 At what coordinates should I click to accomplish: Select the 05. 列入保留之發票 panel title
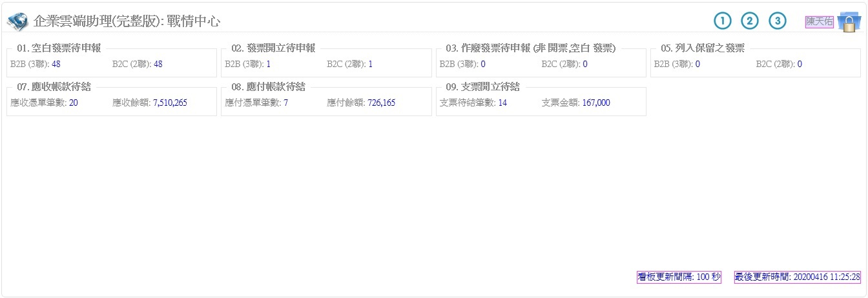pos(703,48)
